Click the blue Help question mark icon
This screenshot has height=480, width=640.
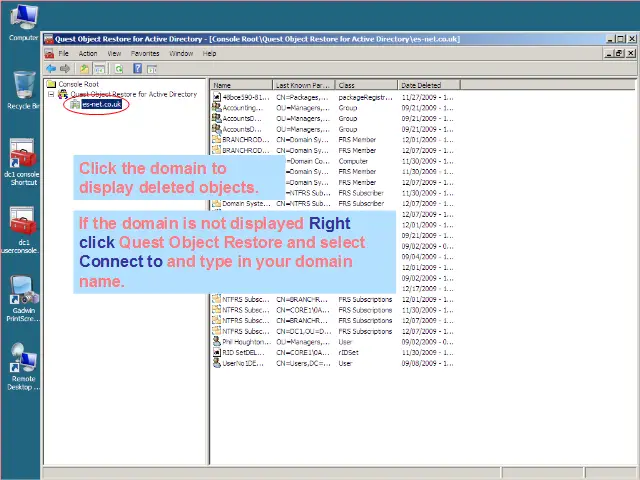tap(138, 69)
